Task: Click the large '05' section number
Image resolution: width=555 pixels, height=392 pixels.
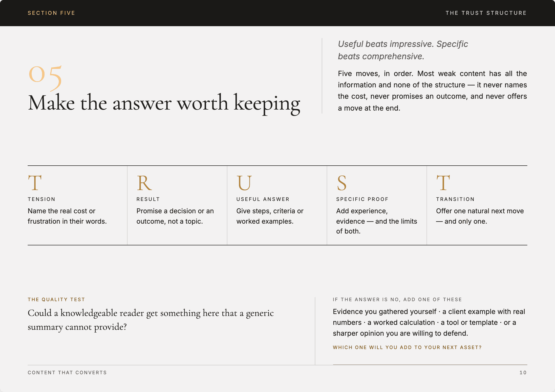Action: (45, 78)
